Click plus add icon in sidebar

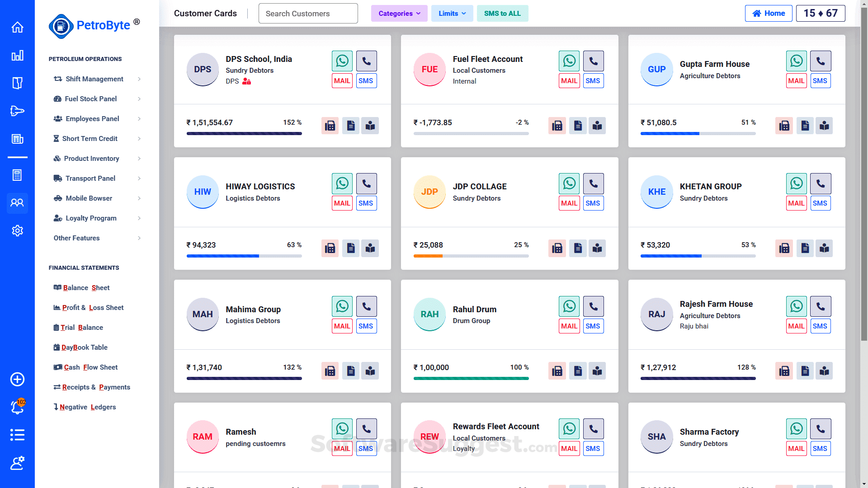[17, 380]
